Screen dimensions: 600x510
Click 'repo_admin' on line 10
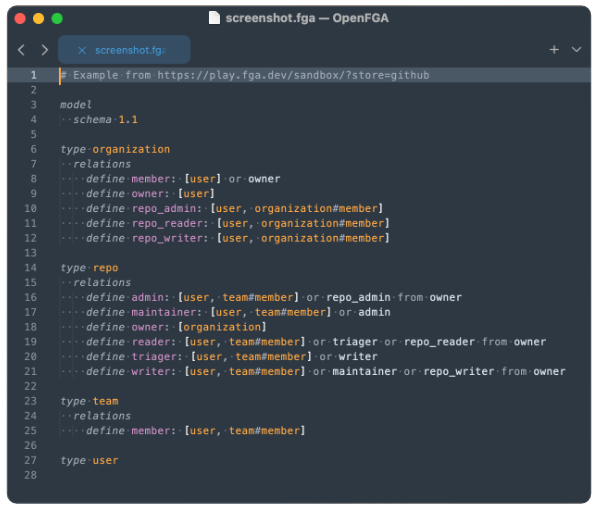click(164, 209)
